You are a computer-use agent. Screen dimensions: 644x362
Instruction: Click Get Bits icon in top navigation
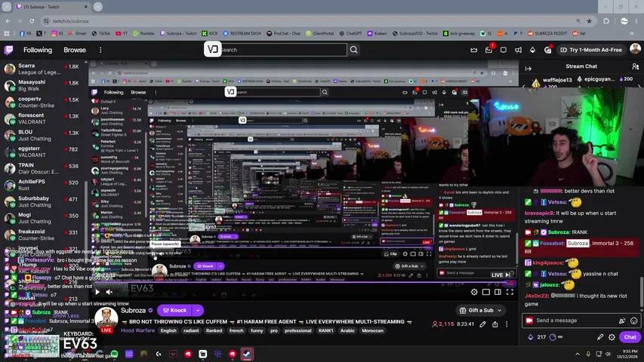pos(533,50)
